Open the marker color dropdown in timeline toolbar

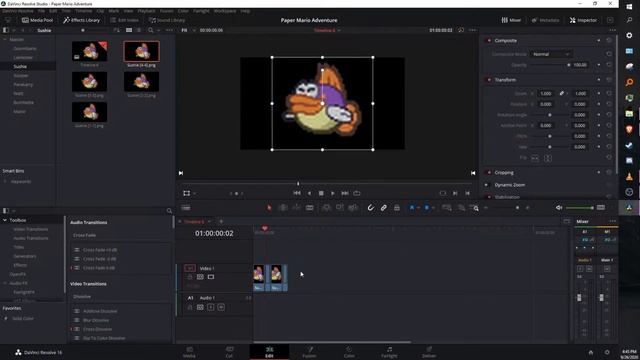coord(433,208)
